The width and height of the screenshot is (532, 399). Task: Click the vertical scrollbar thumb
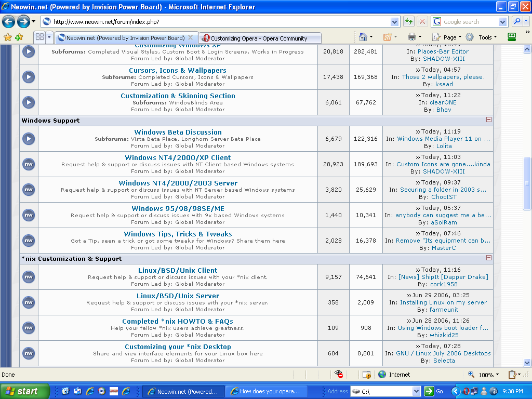[527, 183]
